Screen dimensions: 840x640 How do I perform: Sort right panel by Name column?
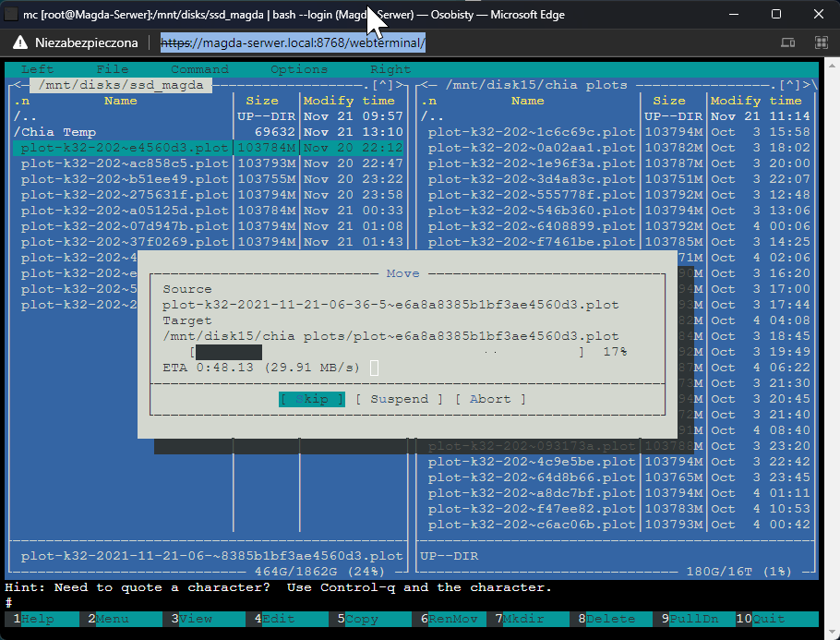point(528,101)
